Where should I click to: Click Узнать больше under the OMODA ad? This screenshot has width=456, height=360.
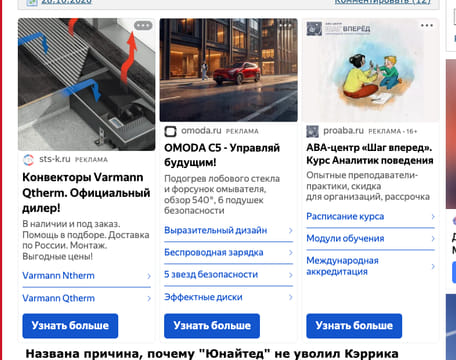coord(212,326)
